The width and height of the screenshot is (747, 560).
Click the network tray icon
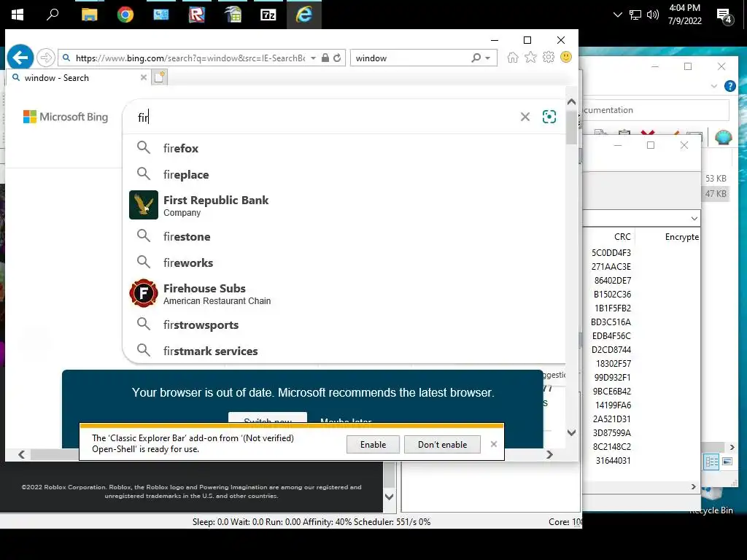635,15
